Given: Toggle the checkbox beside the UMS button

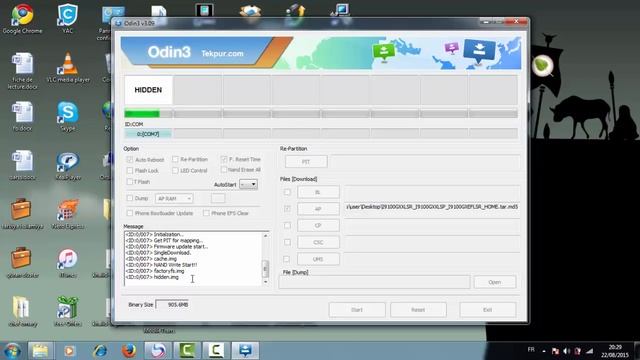Looking at the screenshot, I should (x=287, y=259).
